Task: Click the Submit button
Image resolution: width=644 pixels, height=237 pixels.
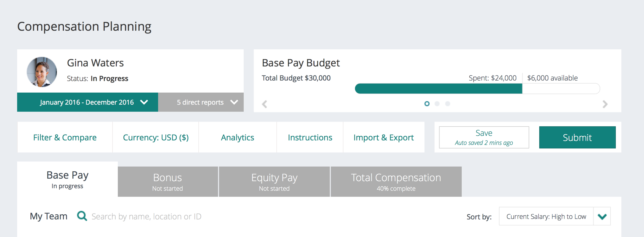Action: click(x=578, y=137)
